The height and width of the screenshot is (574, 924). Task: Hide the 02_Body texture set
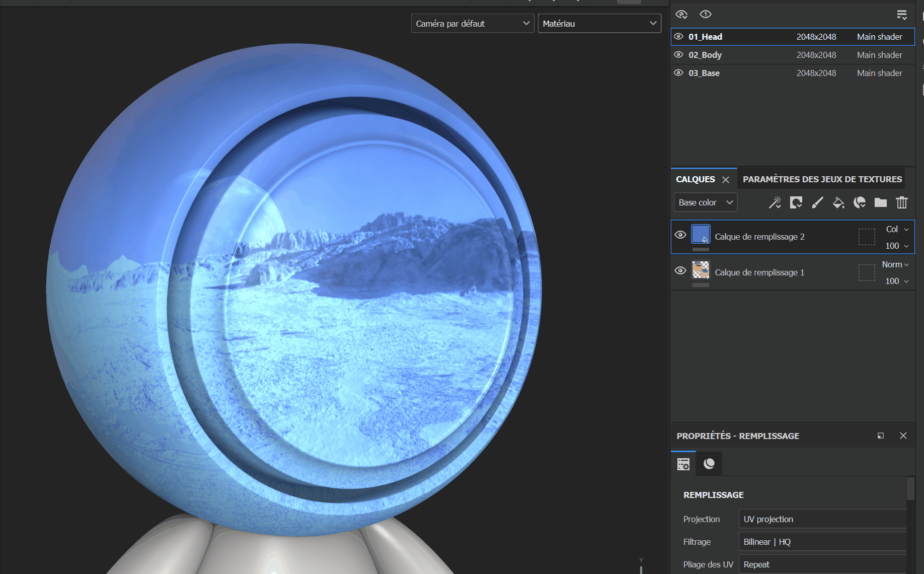click(x=678, y=55)
